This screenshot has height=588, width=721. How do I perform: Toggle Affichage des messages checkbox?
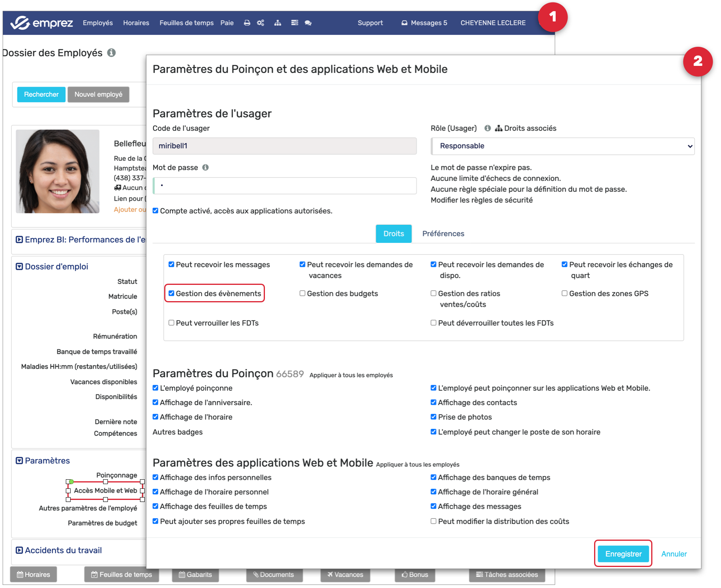click(x=433, y=506)
